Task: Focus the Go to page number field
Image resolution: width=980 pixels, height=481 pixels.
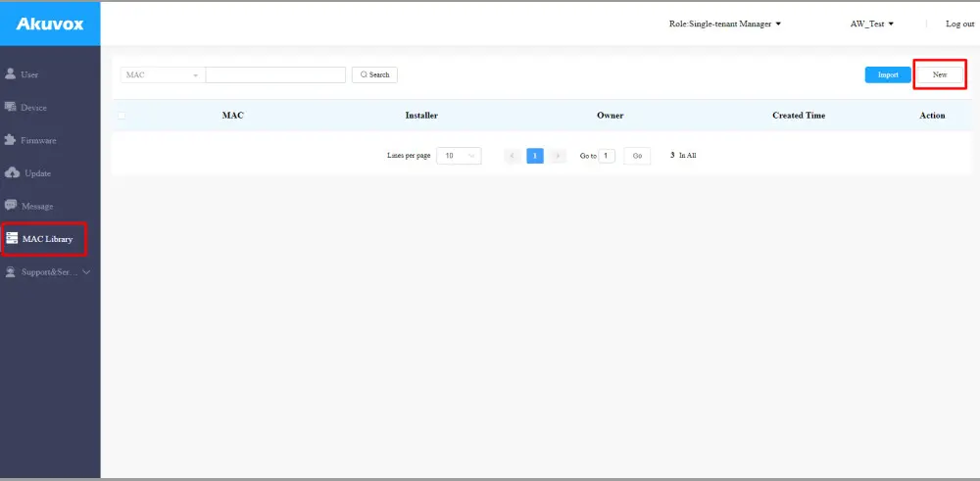Action: tap(607, 156)
